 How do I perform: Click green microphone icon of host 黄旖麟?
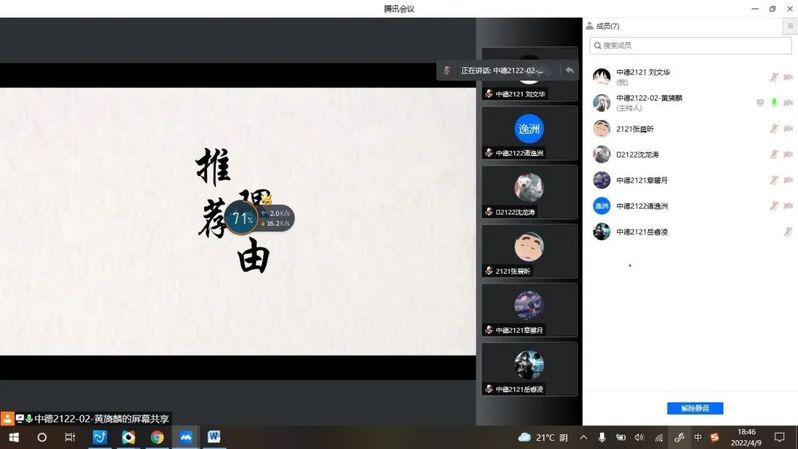(774, 102)
